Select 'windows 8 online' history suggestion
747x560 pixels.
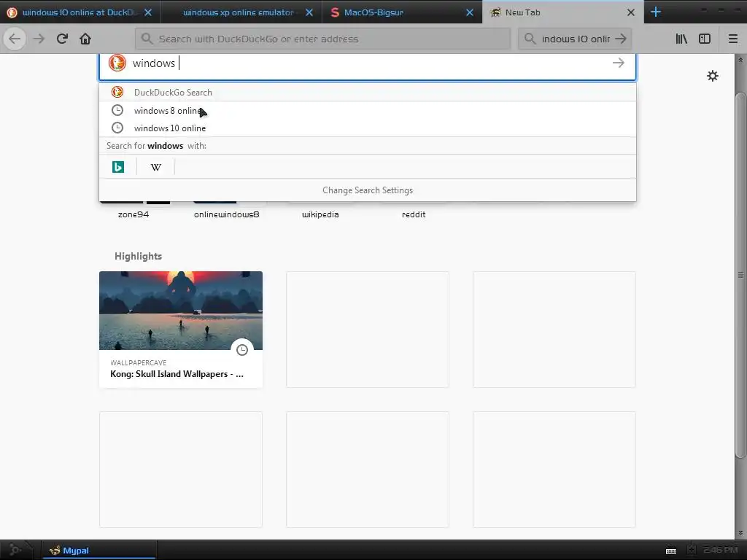click(x=368, y=111)
